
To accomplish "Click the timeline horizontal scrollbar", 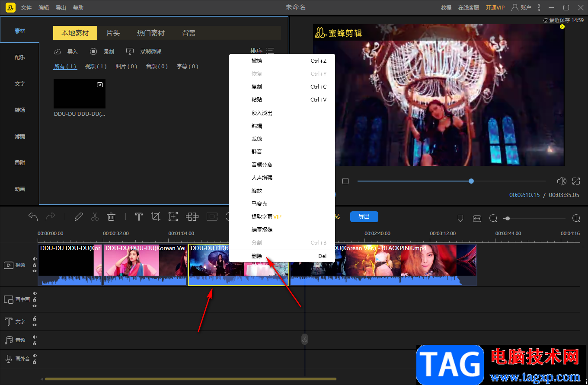I will click(x=190, y=379).
